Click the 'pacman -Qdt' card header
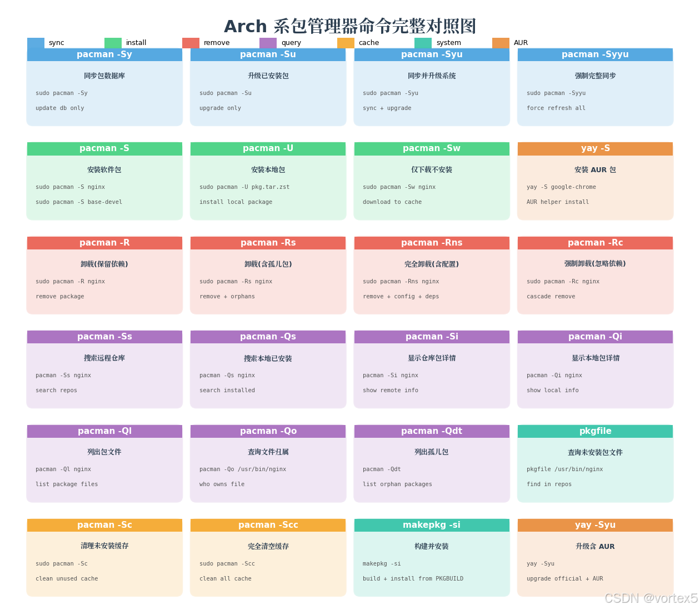The height and width of the screenshot is (610, 700). point(432,431)
